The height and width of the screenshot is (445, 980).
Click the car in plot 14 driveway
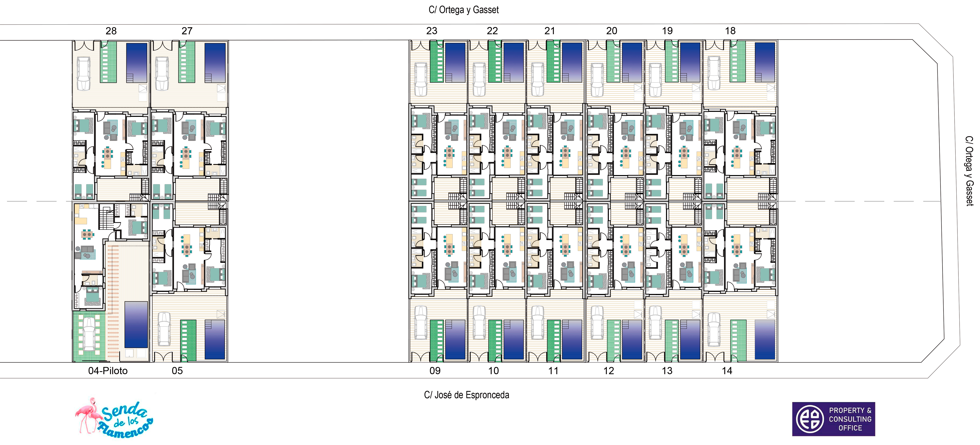(714, 330)
